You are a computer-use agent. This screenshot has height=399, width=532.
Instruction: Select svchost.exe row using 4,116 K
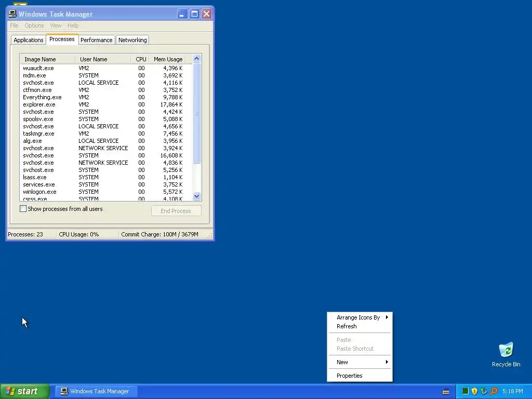pos(106,83)
